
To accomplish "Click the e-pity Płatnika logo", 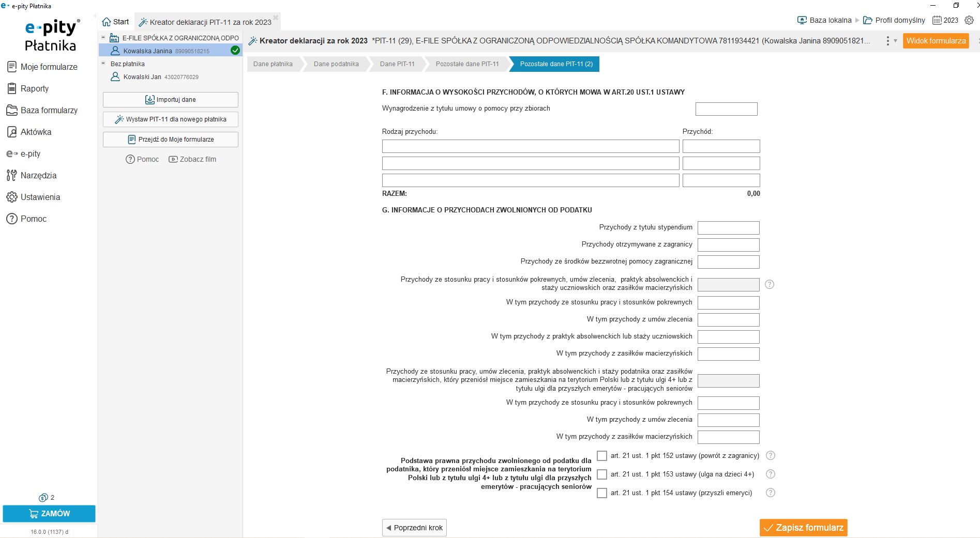I will 52,35.
